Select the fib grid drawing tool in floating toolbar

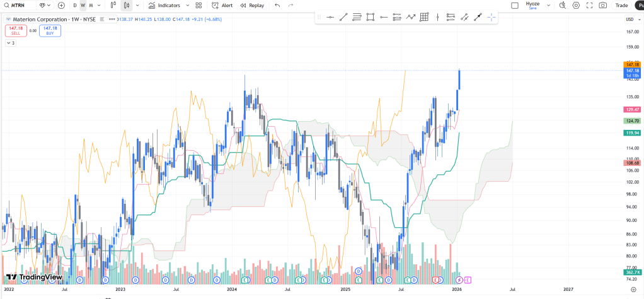point(424,17)
